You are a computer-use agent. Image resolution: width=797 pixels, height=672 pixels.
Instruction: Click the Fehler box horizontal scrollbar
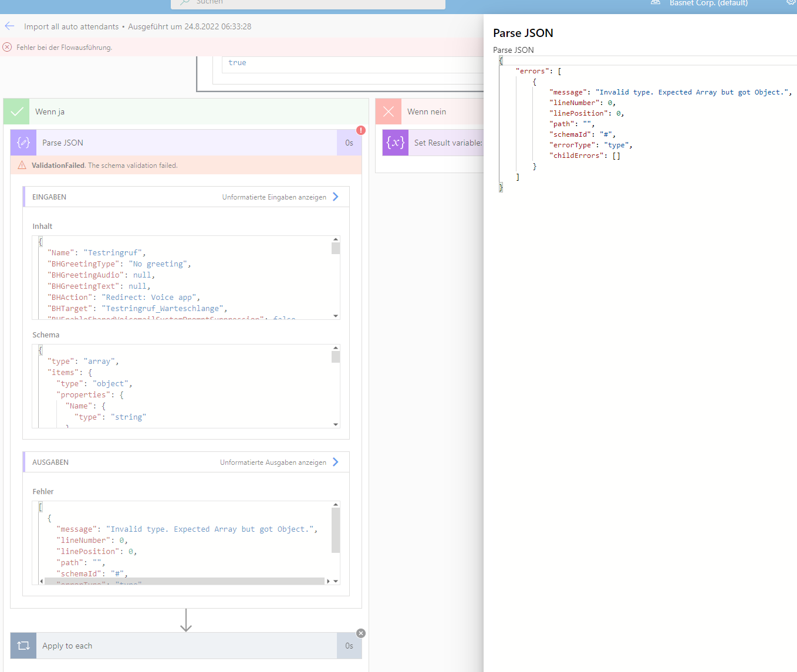tap(185, 581)
